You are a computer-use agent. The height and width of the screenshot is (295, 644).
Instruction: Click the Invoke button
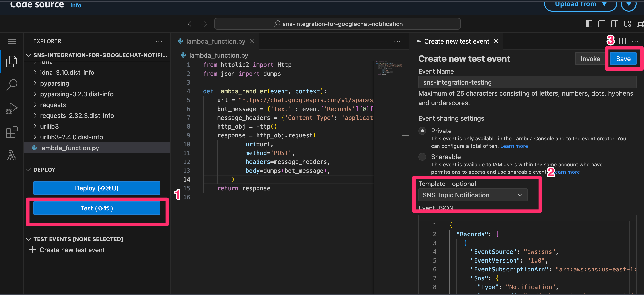[x=590, y=59]
